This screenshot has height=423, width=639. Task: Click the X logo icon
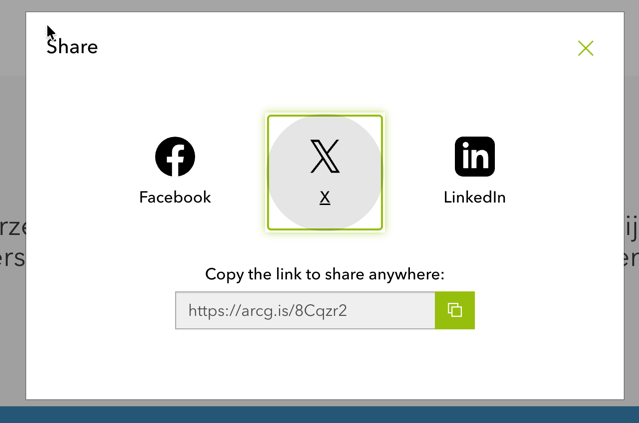(x=325, y=156)
